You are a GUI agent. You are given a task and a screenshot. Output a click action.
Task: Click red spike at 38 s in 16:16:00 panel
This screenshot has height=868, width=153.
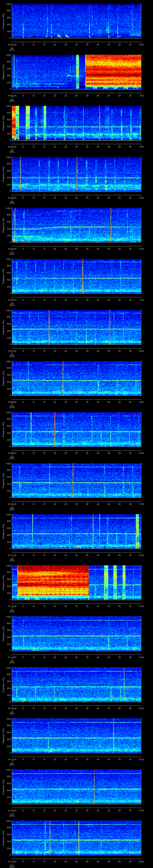click(x=94, y=786)
